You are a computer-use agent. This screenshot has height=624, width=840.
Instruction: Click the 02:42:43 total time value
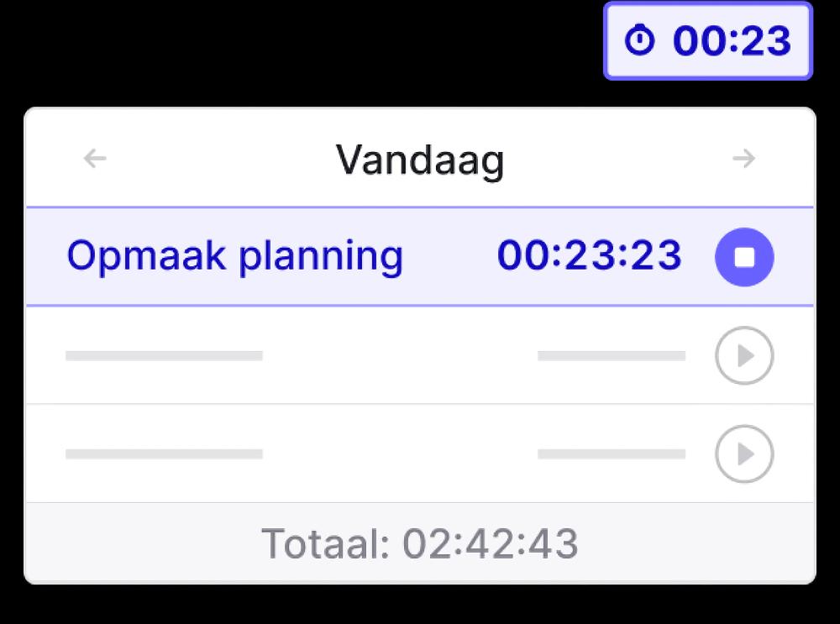pos(491,544)
